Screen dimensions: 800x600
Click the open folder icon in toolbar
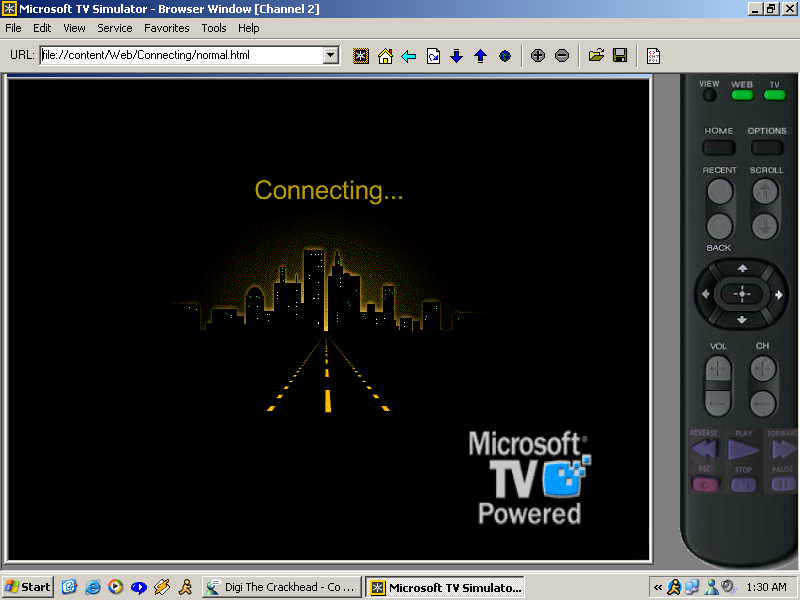point(596,56)
